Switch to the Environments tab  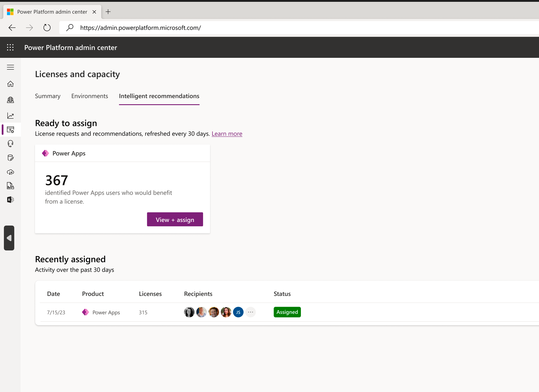[x=89, y=96]
